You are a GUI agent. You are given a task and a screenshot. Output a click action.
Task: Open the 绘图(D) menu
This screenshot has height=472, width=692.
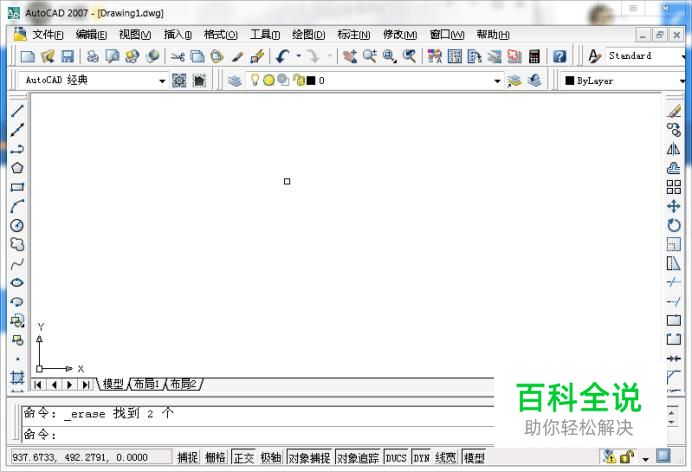coord(309,34)
